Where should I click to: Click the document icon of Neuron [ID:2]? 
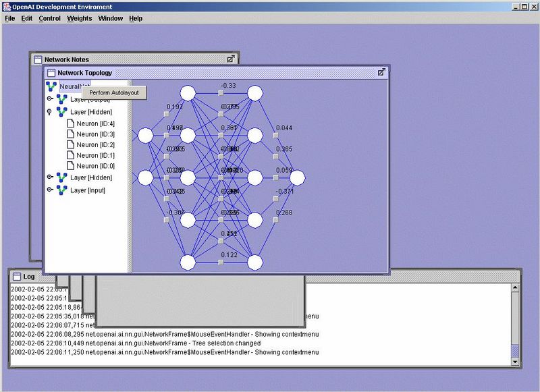(x=71, y=144)
